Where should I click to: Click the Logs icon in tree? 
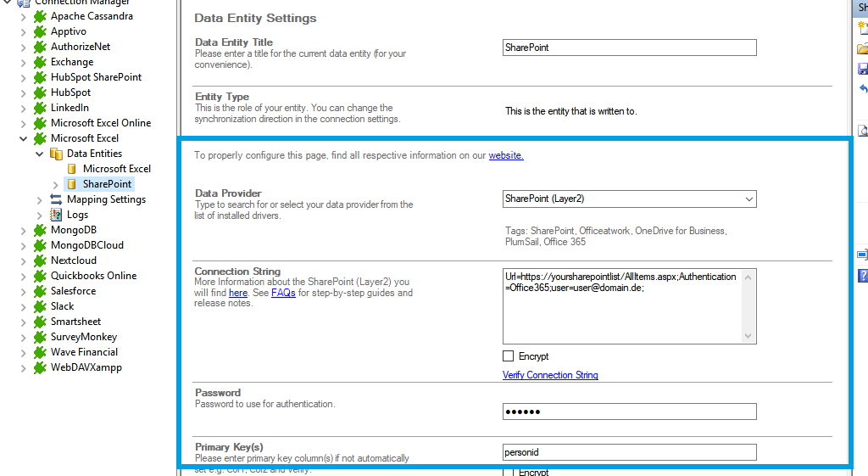(56, 215)
